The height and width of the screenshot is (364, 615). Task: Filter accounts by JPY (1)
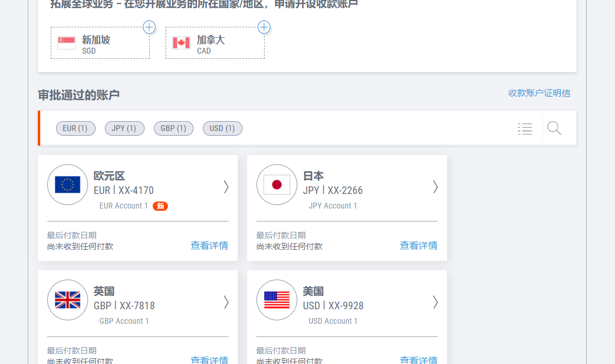(125, 129)
